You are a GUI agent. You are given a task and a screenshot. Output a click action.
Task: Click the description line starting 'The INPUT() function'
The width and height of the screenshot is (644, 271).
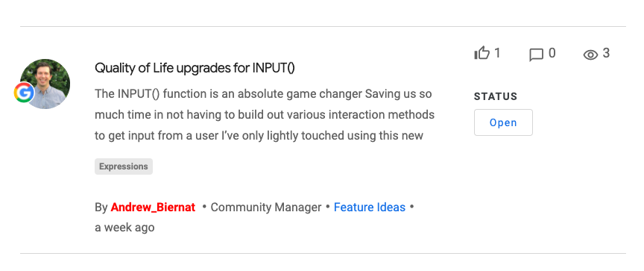[263, 94]
